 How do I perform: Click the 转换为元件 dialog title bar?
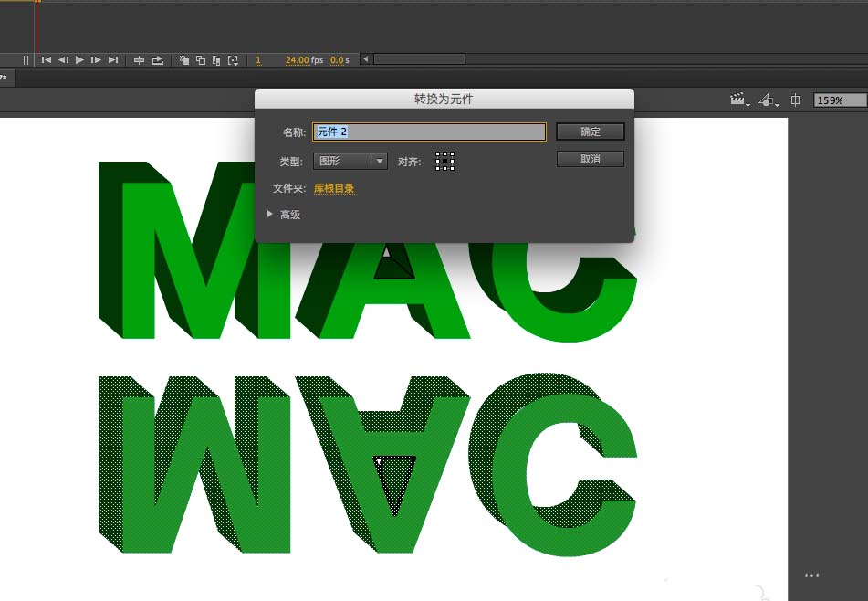[444, 100]
